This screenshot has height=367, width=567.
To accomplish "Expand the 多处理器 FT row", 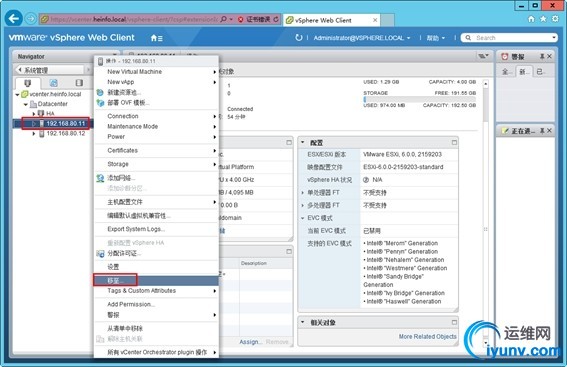I will click(303, 205).
